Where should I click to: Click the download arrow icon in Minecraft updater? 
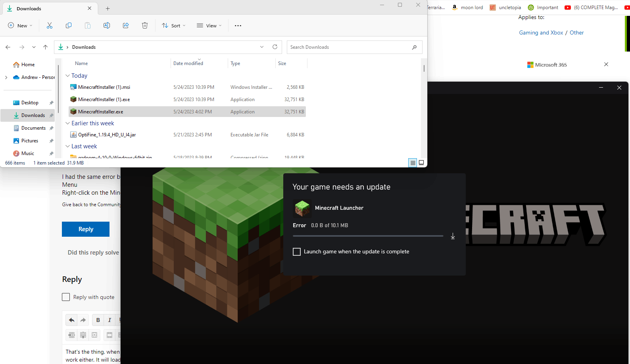[x=453, y=236]
